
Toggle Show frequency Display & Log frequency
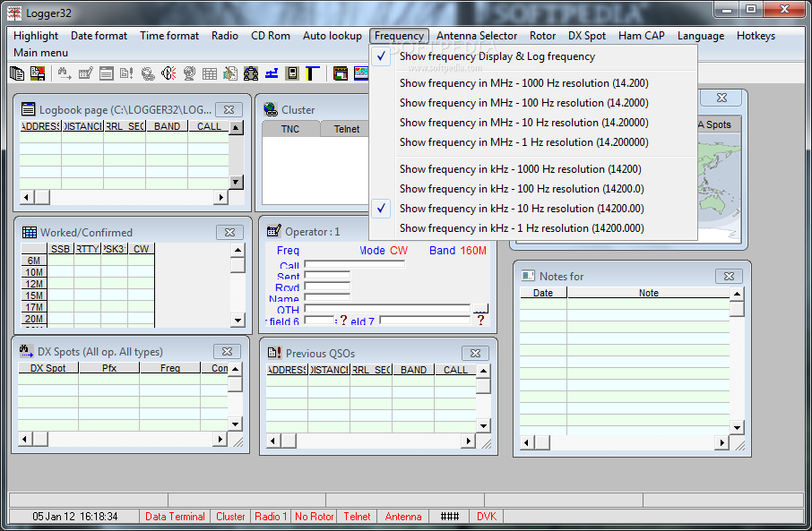(533, 56)
